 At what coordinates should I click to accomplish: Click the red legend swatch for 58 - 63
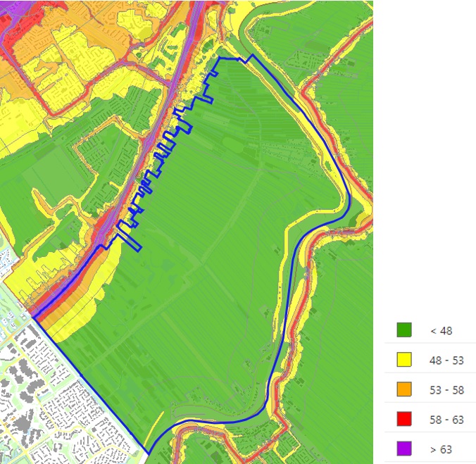click(404, 419)
